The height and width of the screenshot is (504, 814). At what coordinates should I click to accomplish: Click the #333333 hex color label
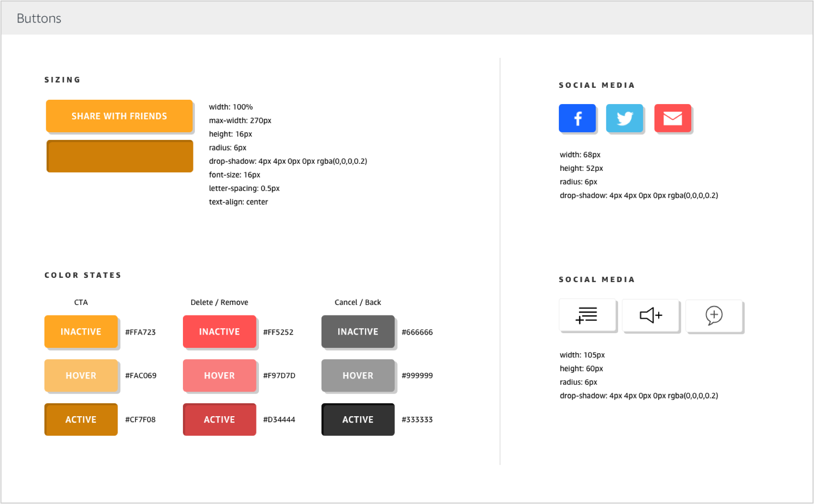tap(417, 420)
